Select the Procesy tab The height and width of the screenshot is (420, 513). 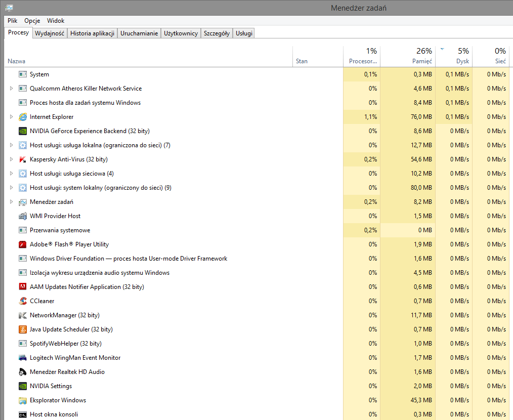pyautogui.click(x=18, y=32)
